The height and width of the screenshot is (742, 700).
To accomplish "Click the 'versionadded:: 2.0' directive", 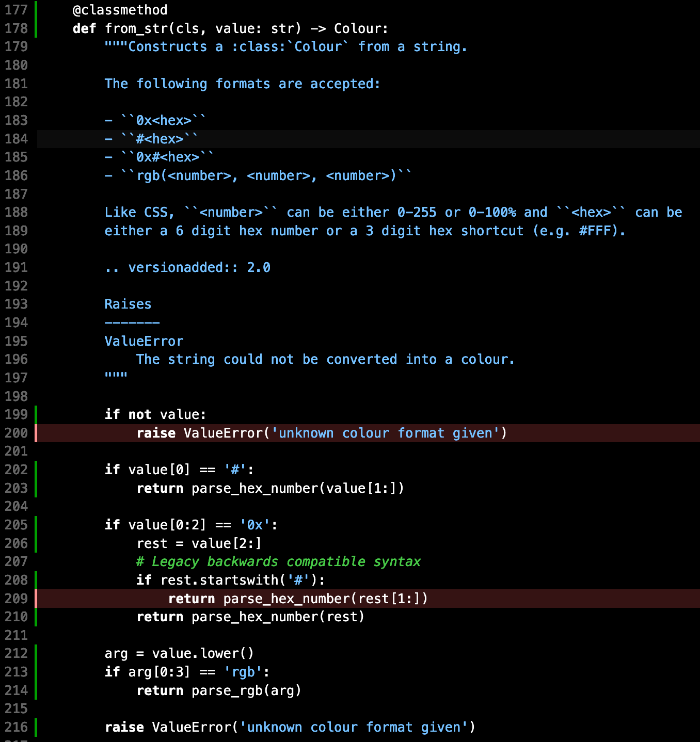I will tap(187, 267).
